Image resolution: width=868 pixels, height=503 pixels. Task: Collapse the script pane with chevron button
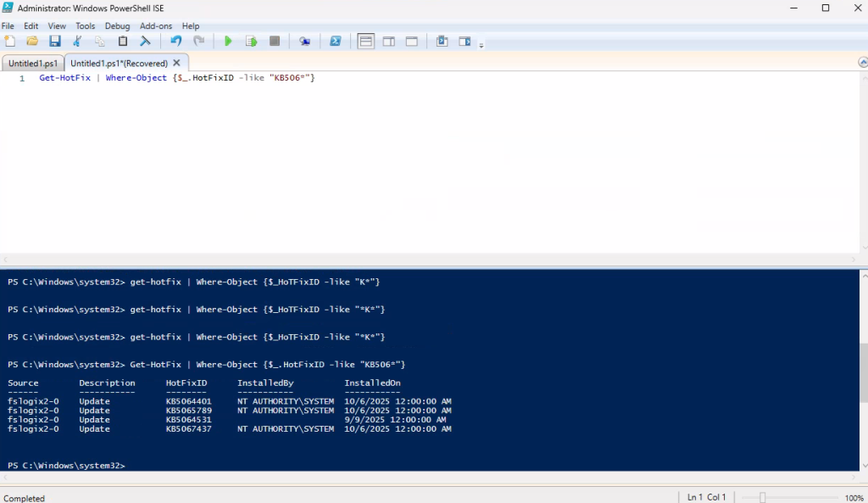[x=861, y=63]
